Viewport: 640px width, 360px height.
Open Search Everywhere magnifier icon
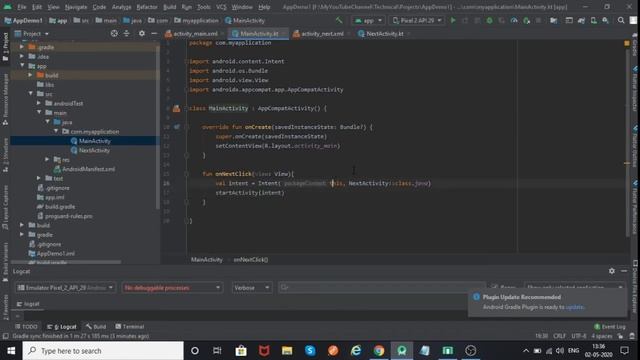tap(621, 20)
